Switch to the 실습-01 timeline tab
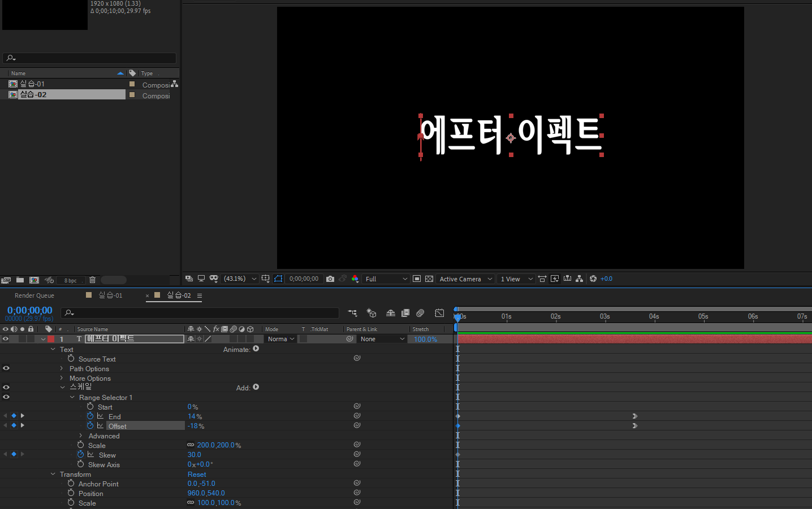 pyautogui.click(x=110, y=295)
